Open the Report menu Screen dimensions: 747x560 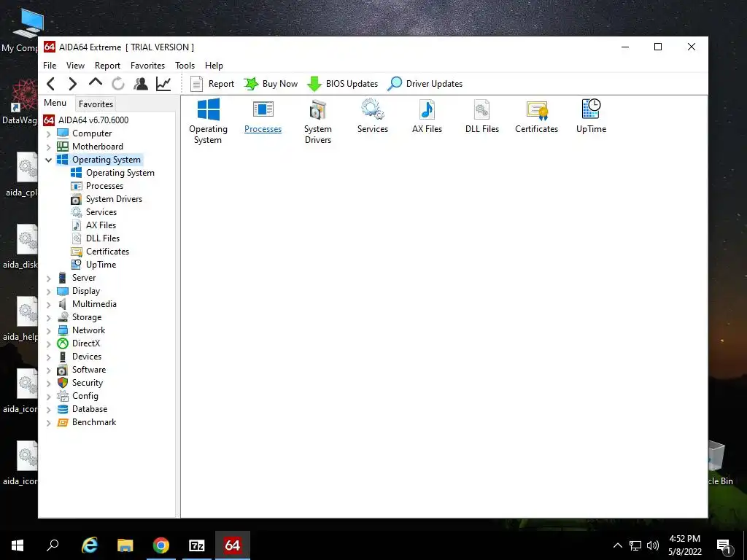point(108,65)
